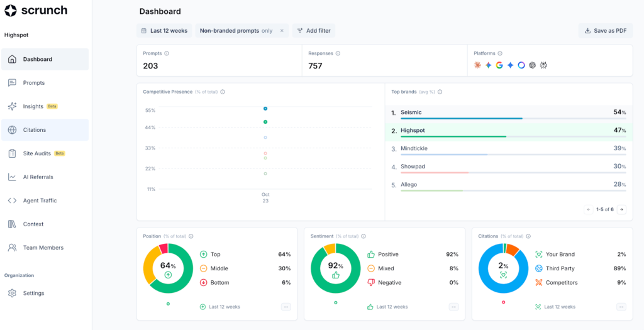Navigate to Site Audits in sidebar
This screenshot has height=330, width=644.
37,153
